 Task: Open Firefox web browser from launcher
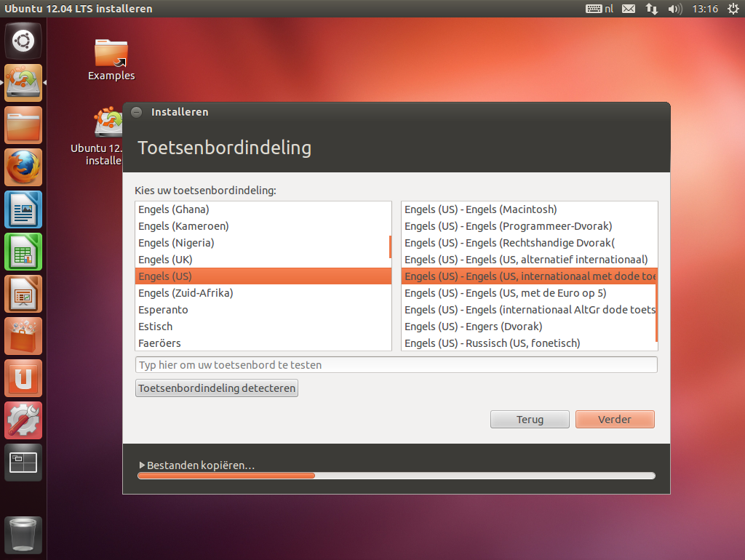click(23, 168)
